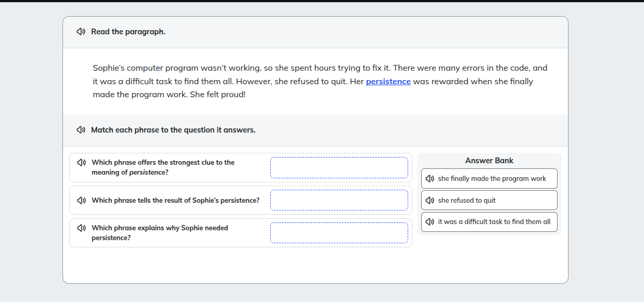
Task: Play audio for "she finally made the program work"
Action: tap(429, 178)
